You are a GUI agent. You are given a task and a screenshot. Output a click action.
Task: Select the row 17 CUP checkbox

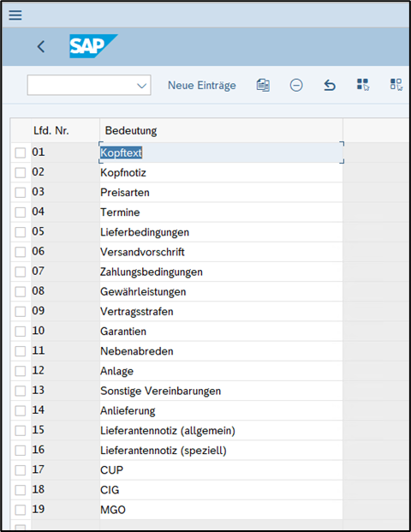(21, 470)
